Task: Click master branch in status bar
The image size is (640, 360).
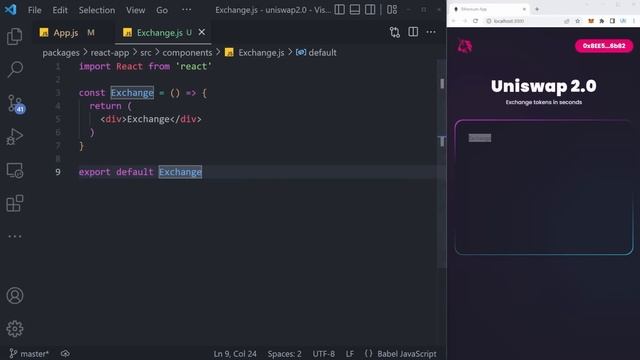Action: pos(29,353)
